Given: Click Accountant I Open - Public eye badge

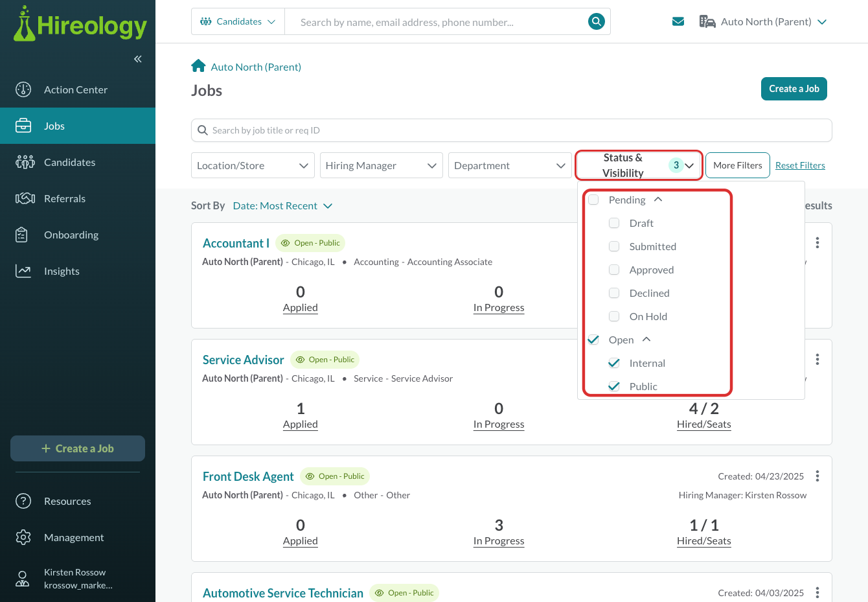Looking at the screenshot, I should [x=310, y=243].
